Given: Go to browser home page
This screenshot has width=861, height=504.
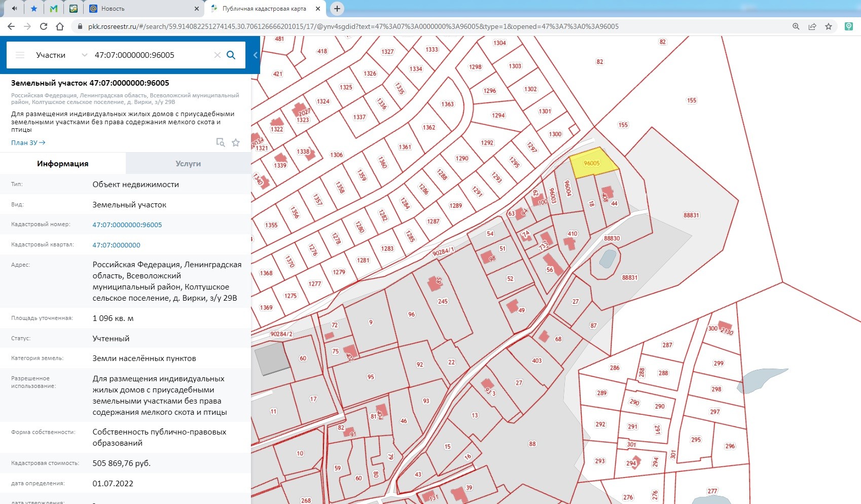Looking at the screenshot, I should point(60,26).
